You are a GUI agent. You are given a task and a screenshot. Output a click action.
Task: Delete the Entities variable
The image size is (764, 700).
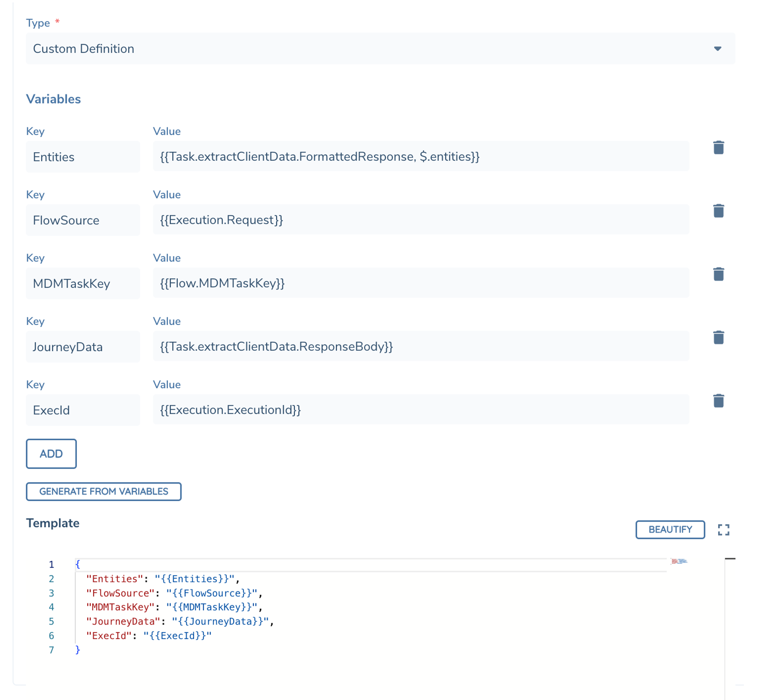pyautogui.click(x=719, y=148)
